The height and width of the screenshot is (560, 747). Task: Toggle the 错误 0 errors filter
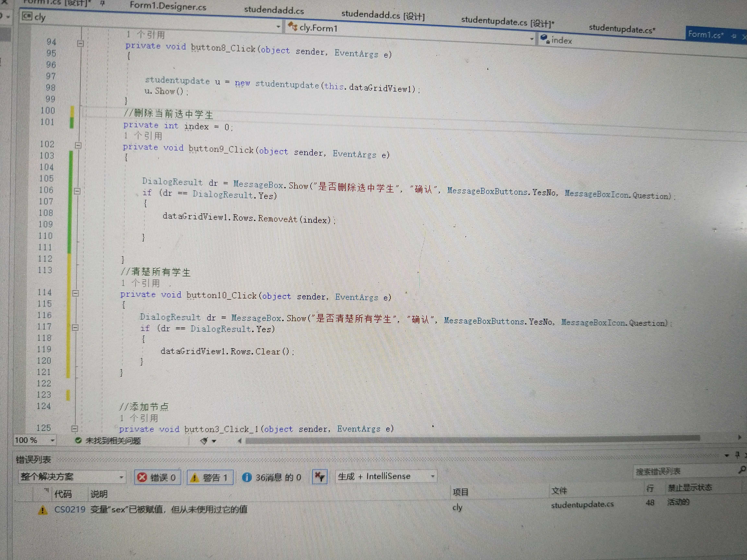click(157, 477)
